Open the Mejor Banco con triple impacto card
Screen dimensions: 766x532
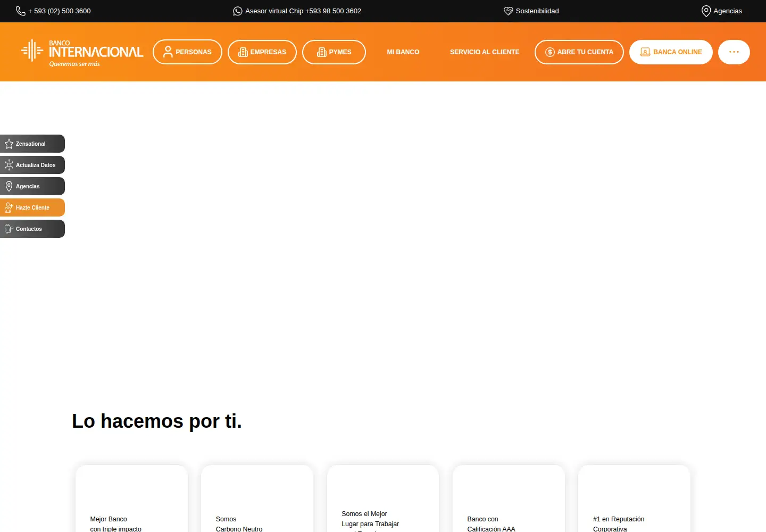(131, 498)
